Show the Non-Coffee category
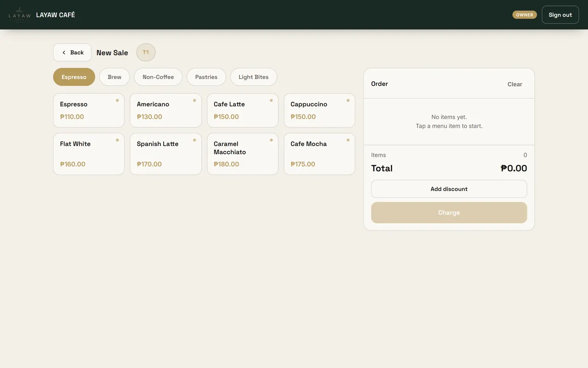Viewport: 588px width, 368px height. tap(158, 77)
